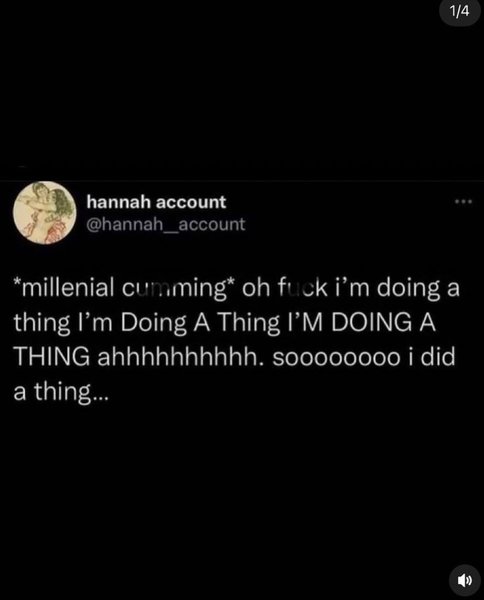This screenshot has height=600, width=484.
Task: Select the word "millenial" in the tweet
Action: pyautogui.click(x=67, y=288)
